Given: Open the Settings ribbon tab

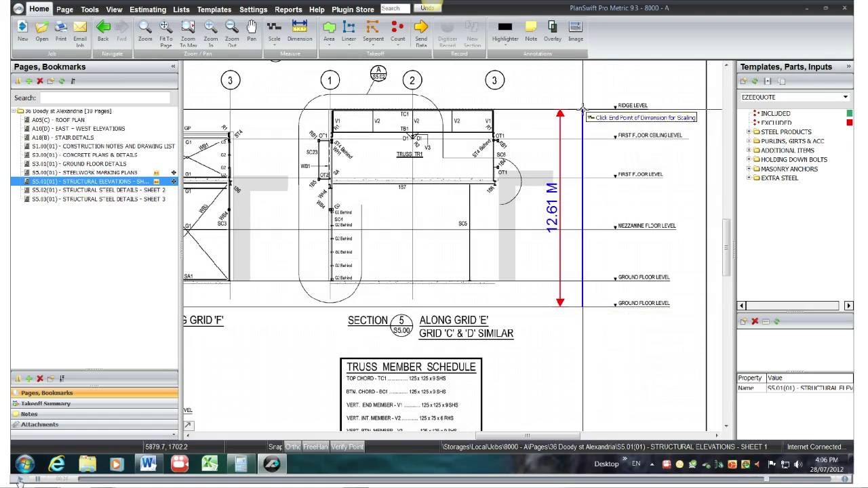Looking at the screenshot, I should pyautogui.click(x=253, y=9).
